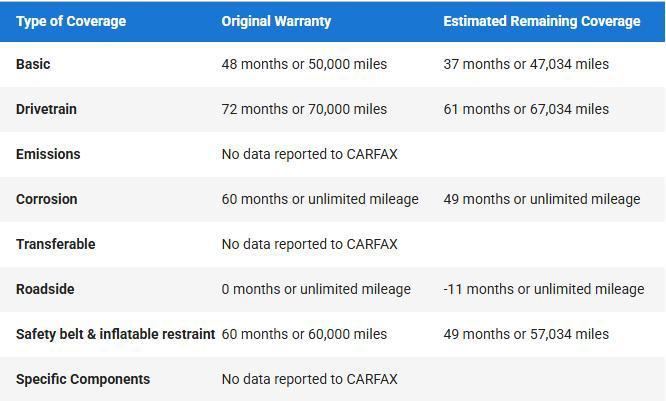666x401 pixels.
Task: Select the Drivetrain coverage row label
Action: [46, 109]
